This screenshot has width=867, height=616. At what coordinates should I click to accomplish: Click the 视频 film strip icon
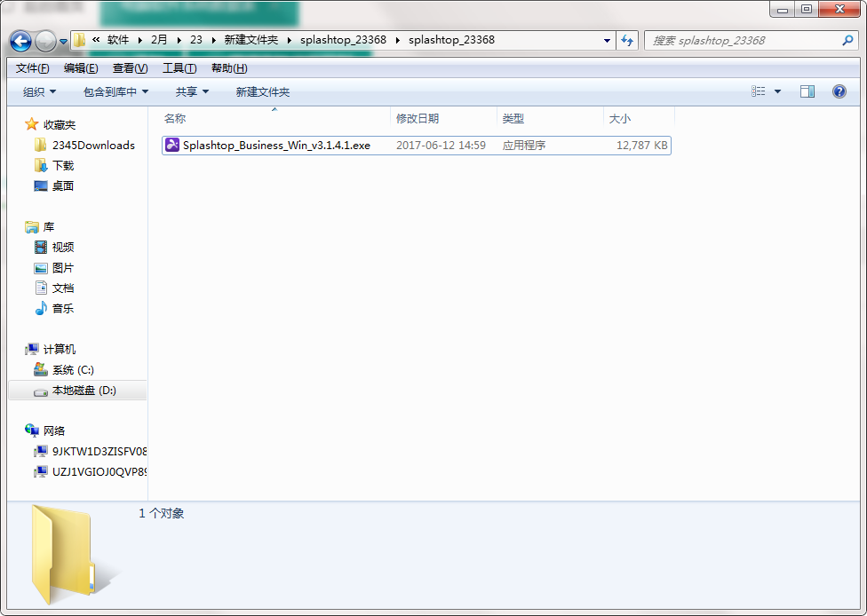(x=40, y=247)
